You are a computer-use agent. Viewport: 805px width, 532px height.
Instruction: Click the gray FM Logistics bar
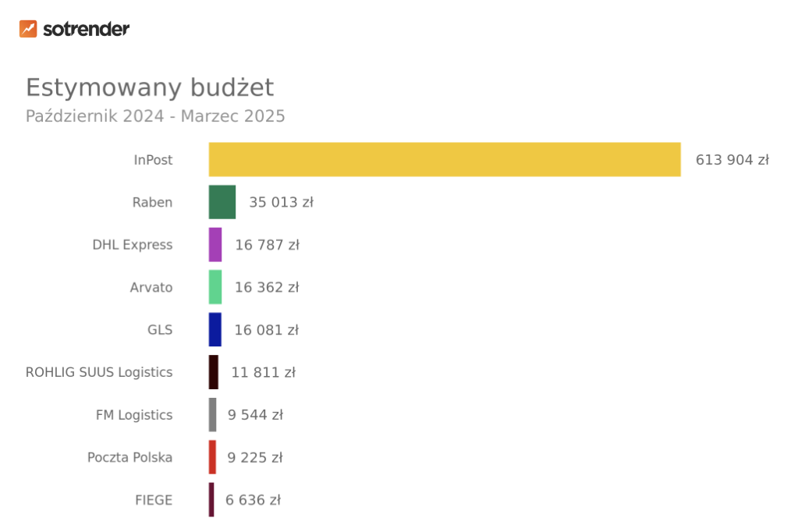(x=213, y=415)
